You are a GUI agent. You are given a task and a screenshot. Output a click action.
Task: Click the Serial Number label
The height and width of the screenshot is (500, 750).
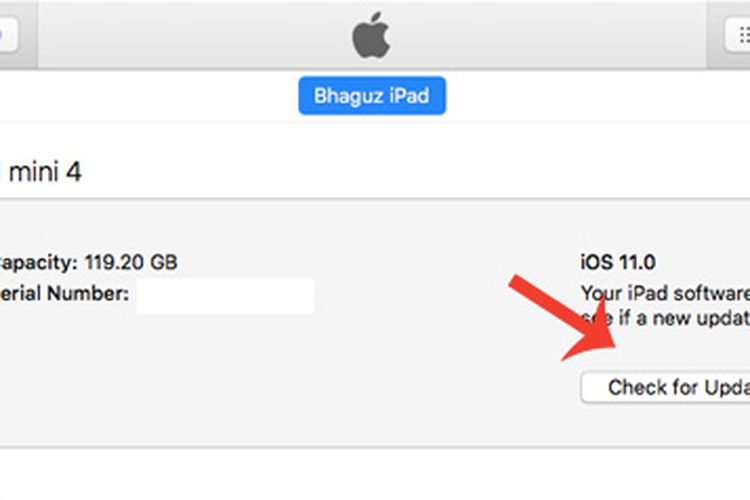point(64,293)
